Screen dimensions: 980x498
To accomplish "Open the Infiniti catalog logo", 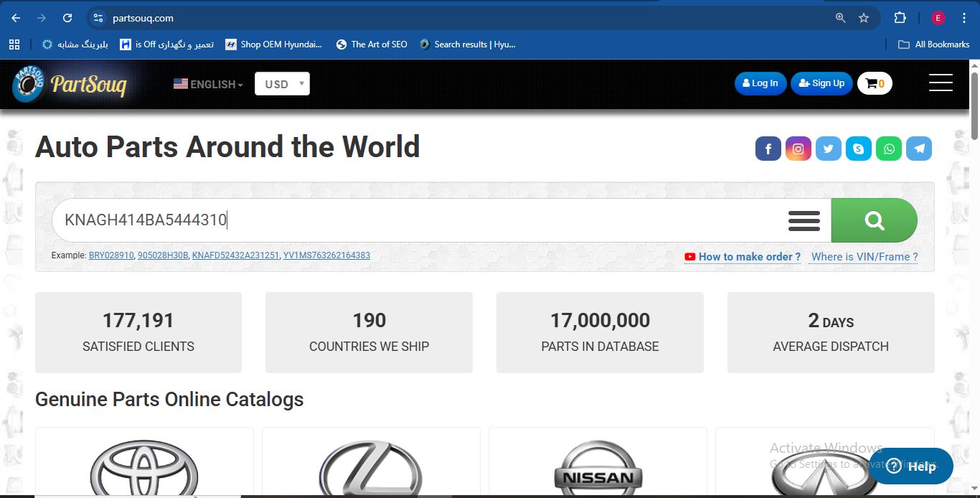I will click(x=824, y=474).
